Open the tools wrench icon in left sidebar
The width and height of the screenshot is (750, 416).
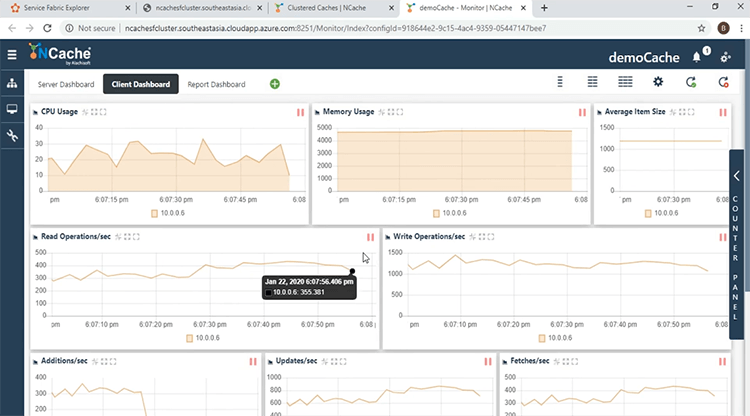tap(12, 136)
